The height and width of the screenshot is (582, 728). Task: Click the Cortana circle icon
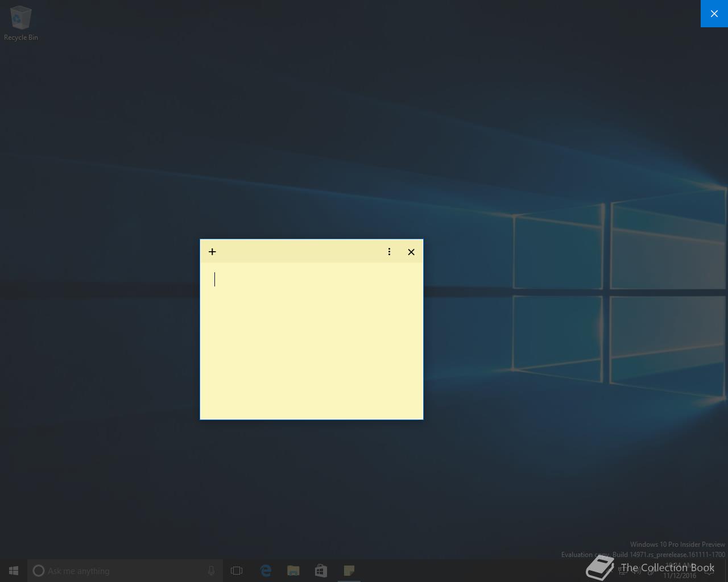39,571
